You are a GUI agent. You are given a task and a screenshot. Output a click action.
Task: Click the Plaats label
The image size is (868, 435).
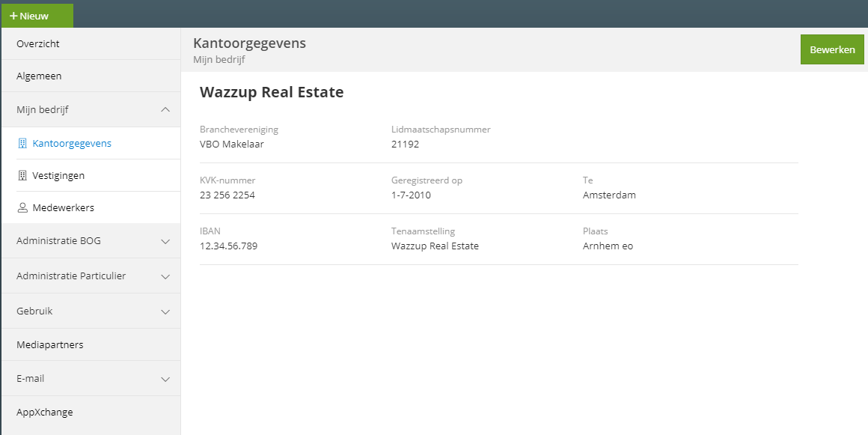click(596, 231)
